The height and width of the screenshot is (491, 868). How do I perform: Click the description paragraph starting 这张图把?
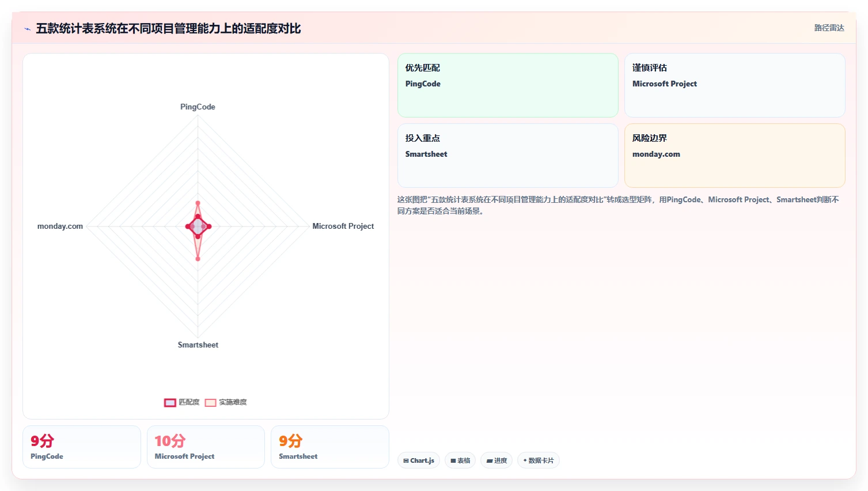coord(618,205)
